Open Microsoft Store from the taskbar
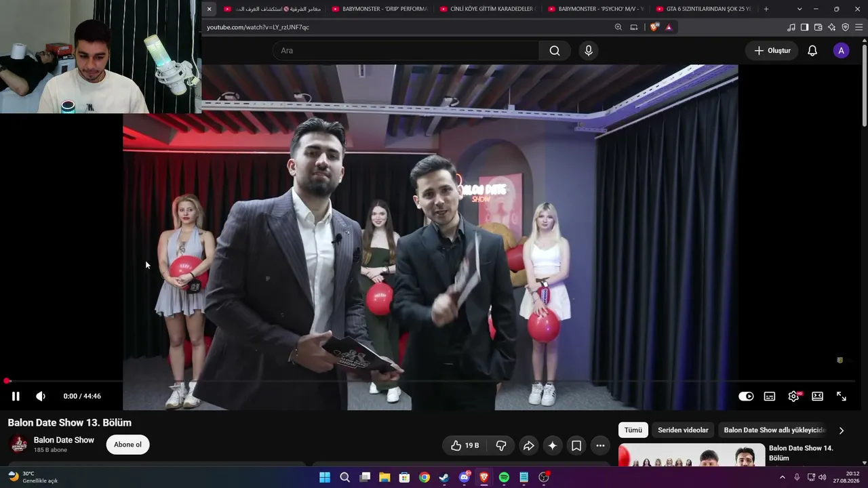Viewport: 868px width, 488px height. 404,477
